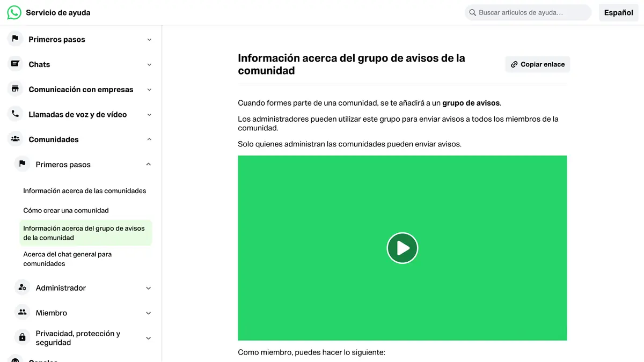Image resolution: width=644 pixels, height=362 pixels.
Task: Go to Servicio de ayuda home
Action: pyautogui.click(x=58, y=13)
